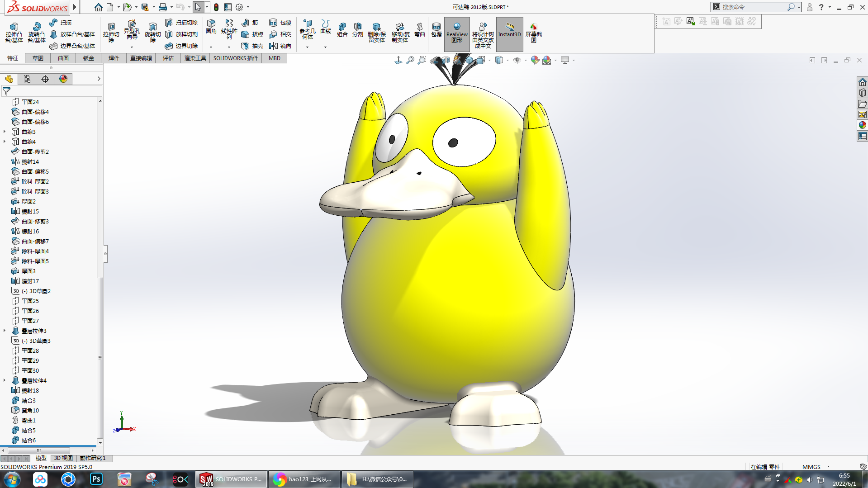
Task: Click the 放样切割 lofted cut tool
Action: coord(181,34)
